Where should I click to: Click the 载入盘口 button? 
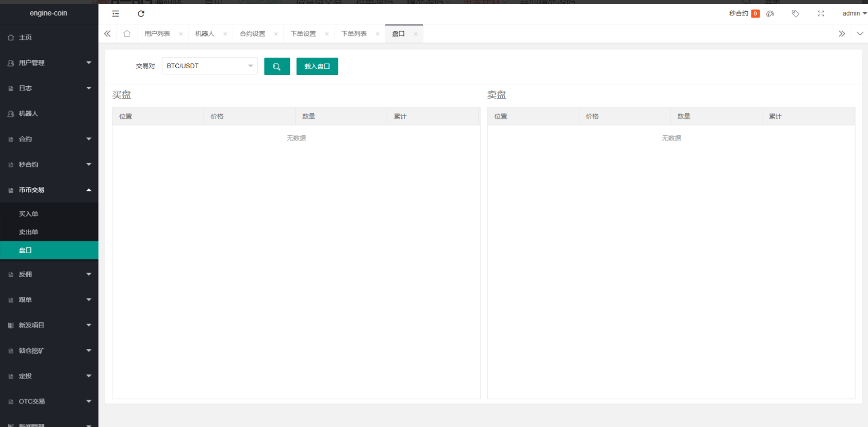coord(317,67)
